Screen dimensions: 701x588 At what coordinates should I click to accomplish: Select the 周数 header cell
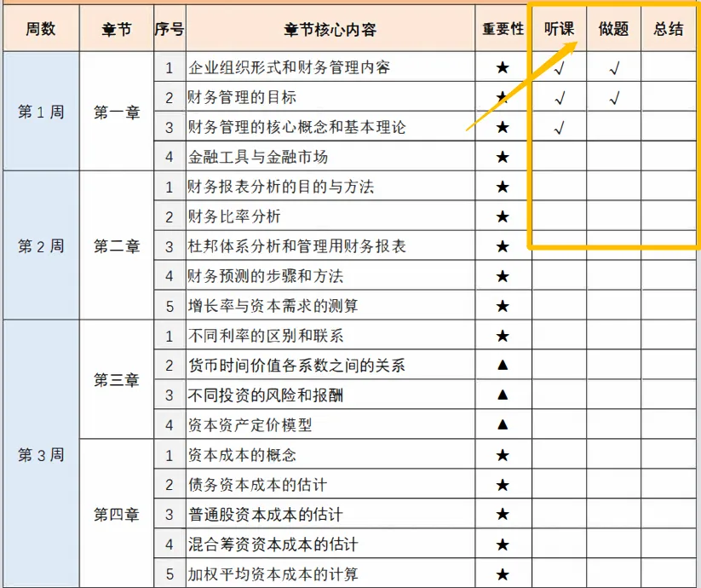click(41, 29)
